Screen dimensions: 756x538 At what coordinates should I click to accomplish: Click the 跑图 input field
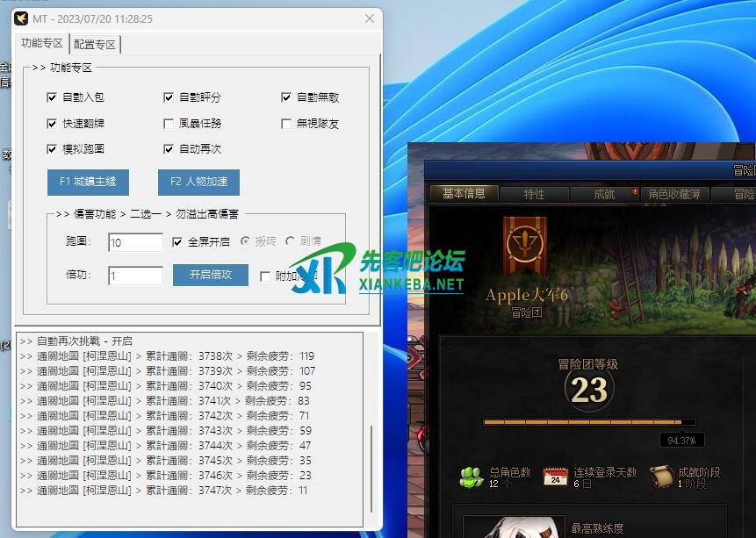135,242
